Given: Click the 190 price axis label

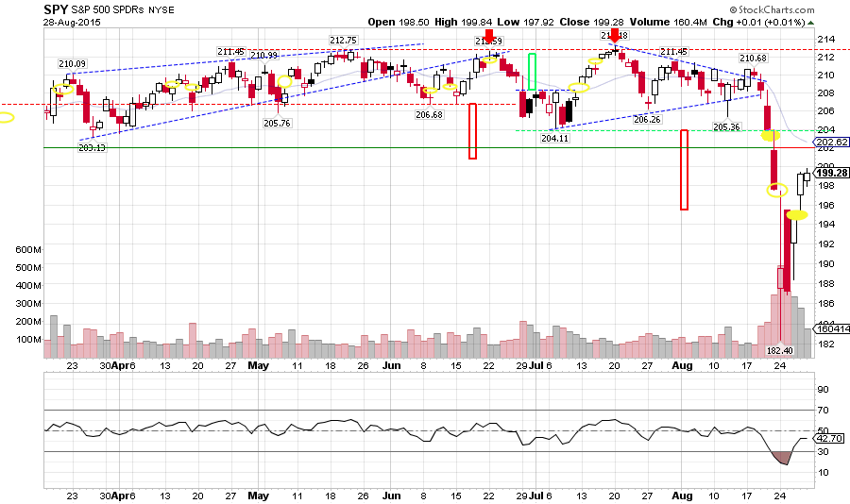Looking at the screenshot, I should 825,264.
